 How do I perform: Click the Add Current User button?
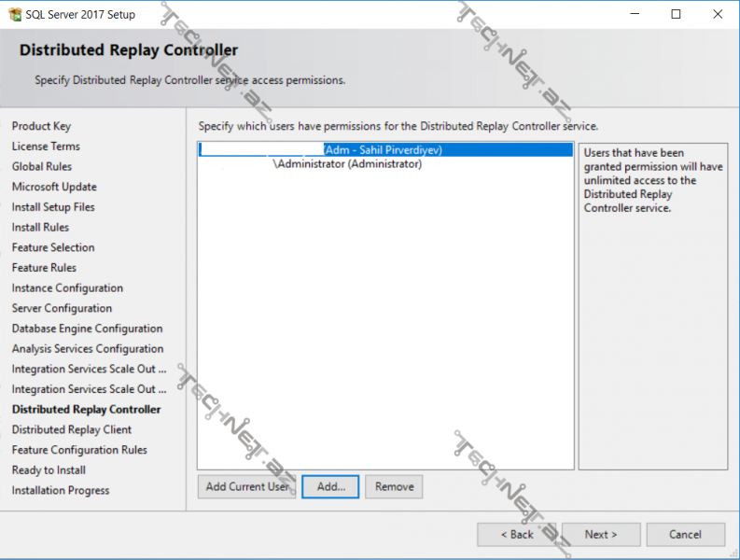click(246, 486)
